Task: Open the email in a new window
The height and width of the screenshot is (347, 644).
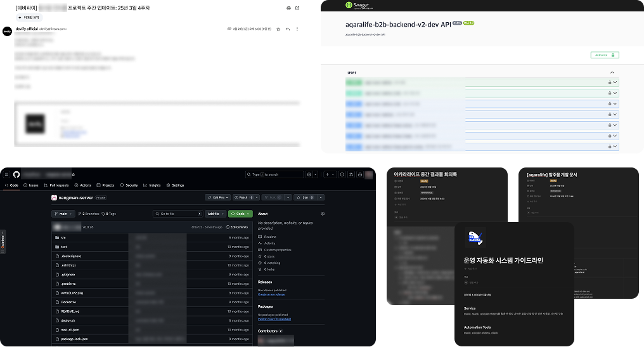Action: [x=297, y=8]
